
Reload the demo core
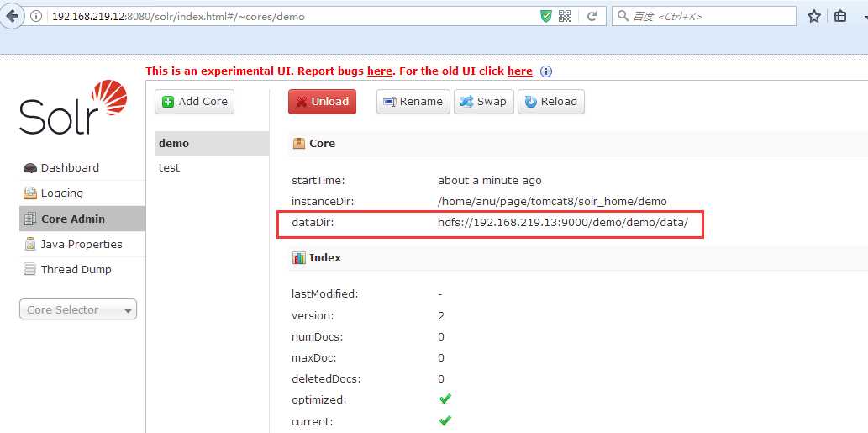[551, 102]
